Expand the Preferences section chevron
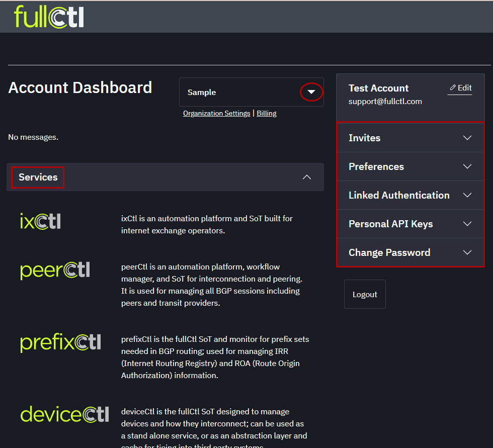The width and height of the screenshot is (493, 448). 467,166
